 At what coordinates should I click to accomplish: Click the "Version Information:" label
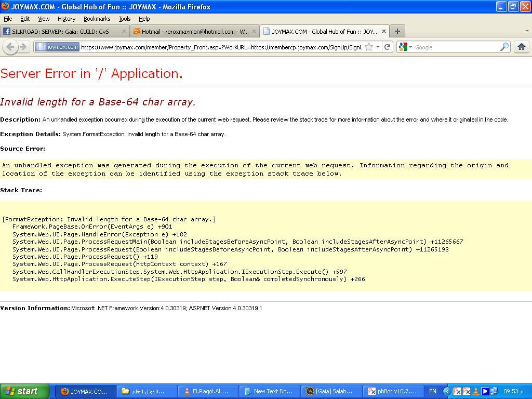(x=35, y=308)
